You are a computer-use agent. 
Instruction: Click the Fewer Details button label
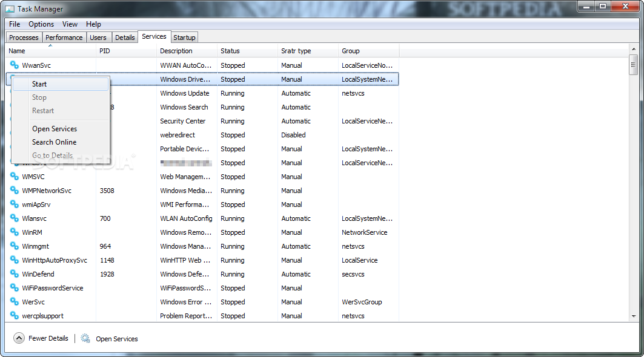[48, 338]
